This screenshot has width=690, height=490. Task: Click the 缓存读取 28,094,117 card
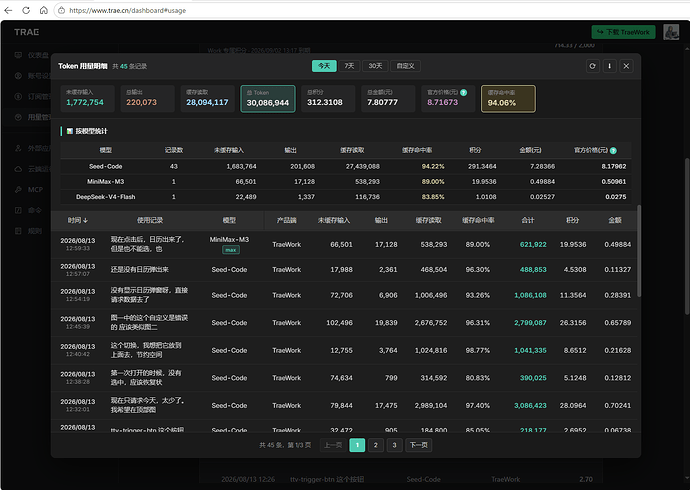[x=208, y=99]
